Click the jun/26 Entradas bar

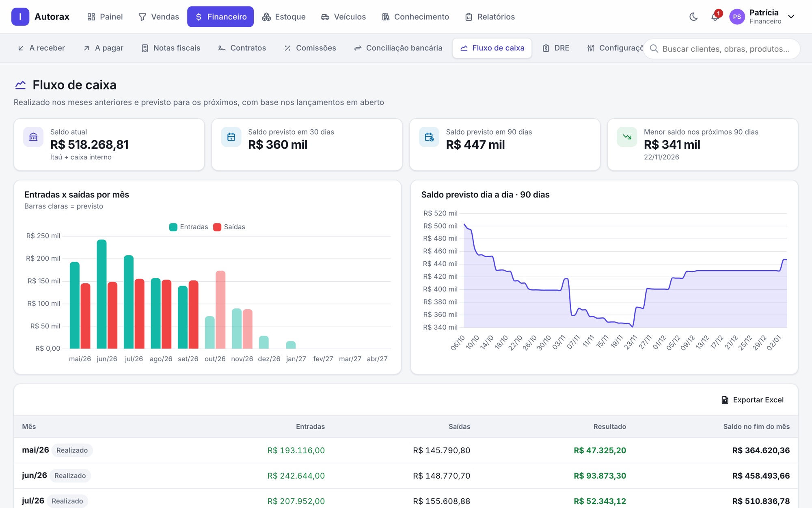[101, 294]
